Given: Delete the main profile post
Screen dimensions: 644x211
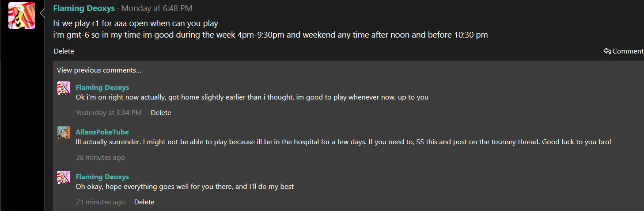Looking at the screenshot, I should 64,51.
